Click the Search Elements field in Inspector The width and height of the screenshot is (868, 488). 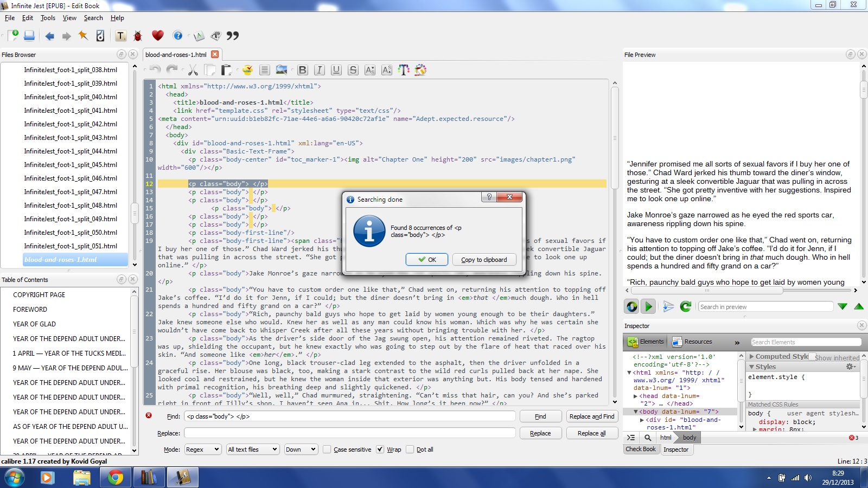coord(806,342)
